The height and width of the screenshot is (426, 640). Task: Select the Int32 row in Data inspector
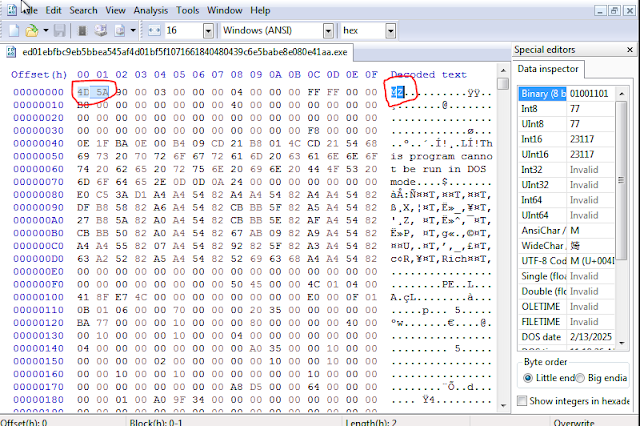[x=567, y=170]
